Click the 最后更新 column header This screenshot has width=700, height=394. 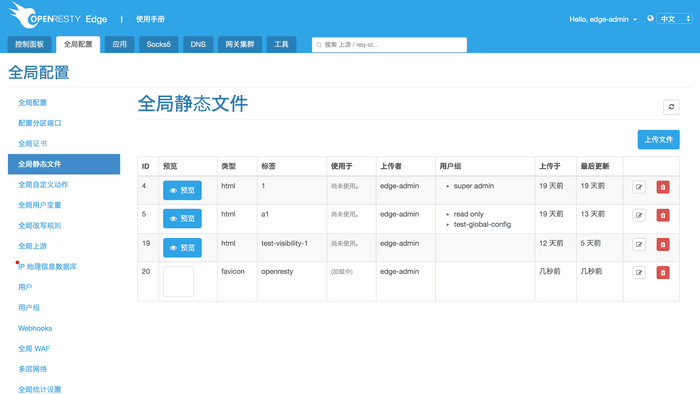[x=595, y=166]
